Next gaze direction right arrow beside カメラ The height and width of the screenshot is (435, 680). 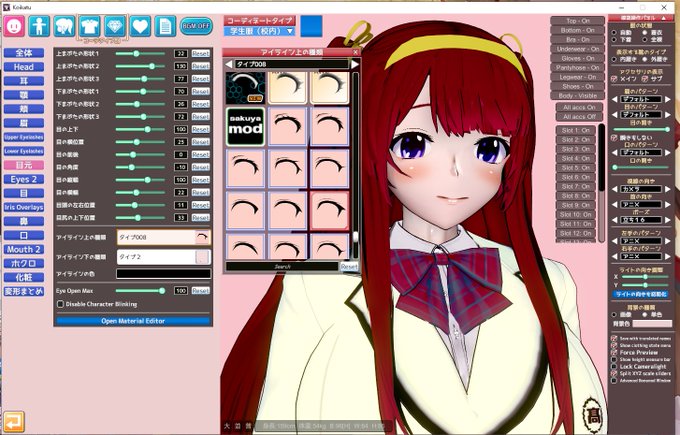[668, 189]
